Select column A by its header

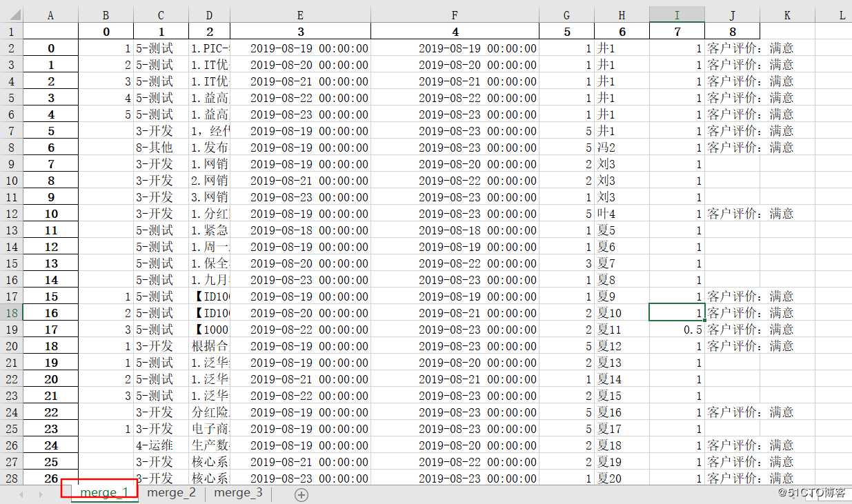click(x=51, y=15)
